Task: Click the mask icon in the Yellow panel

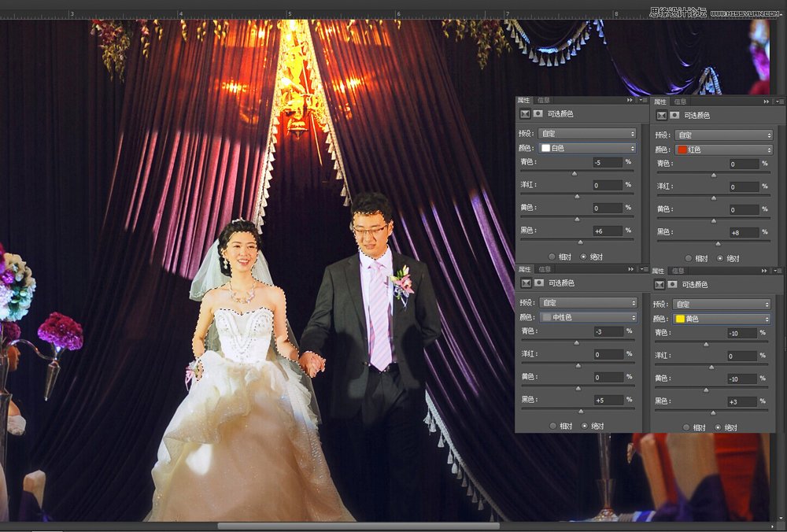Action: [673, 285]
